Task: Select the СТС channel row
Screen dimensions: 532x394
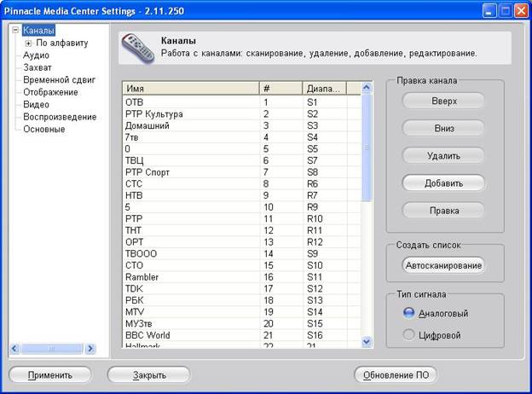Action: pyautogui.click(x=241, y=183)
